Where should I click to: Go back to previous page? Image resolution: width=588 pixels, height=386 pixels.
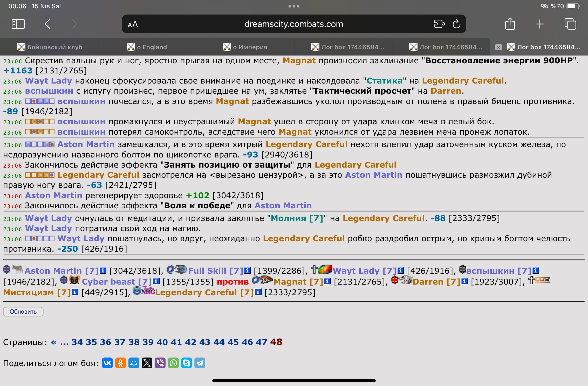[x=47, y=24]
